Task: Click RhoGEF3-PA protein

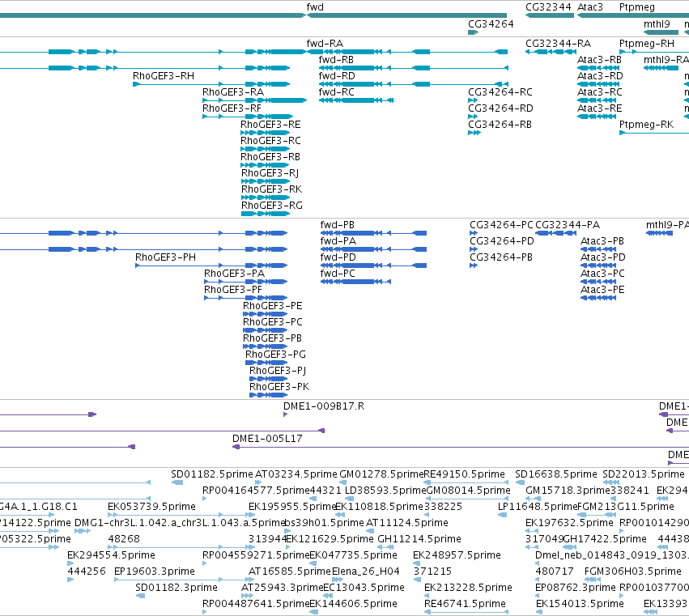Action: point(234,274)
